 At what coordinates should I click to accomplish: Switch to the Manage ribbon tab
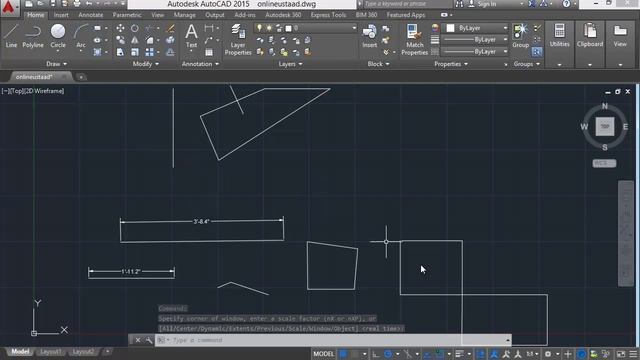click(184, 15)
